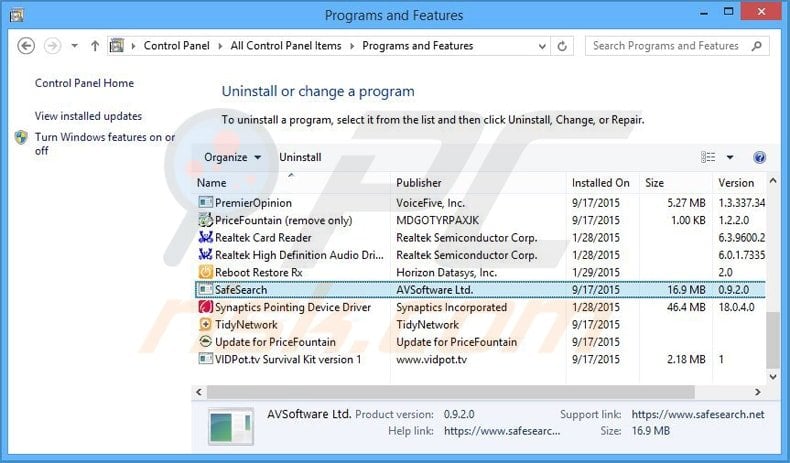Viewport: 790px width, 463px height.
Task: Click the search magnifier icon
Action: pos(756,46)
